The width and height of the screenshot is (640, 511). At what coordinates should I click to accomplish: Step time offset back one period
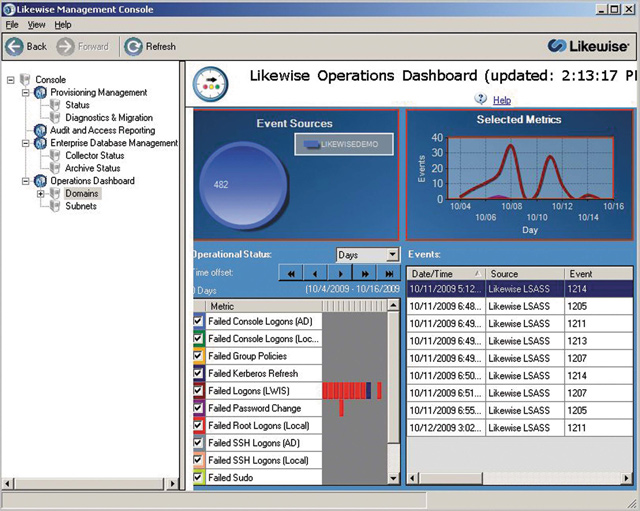(x=315, y=273)
